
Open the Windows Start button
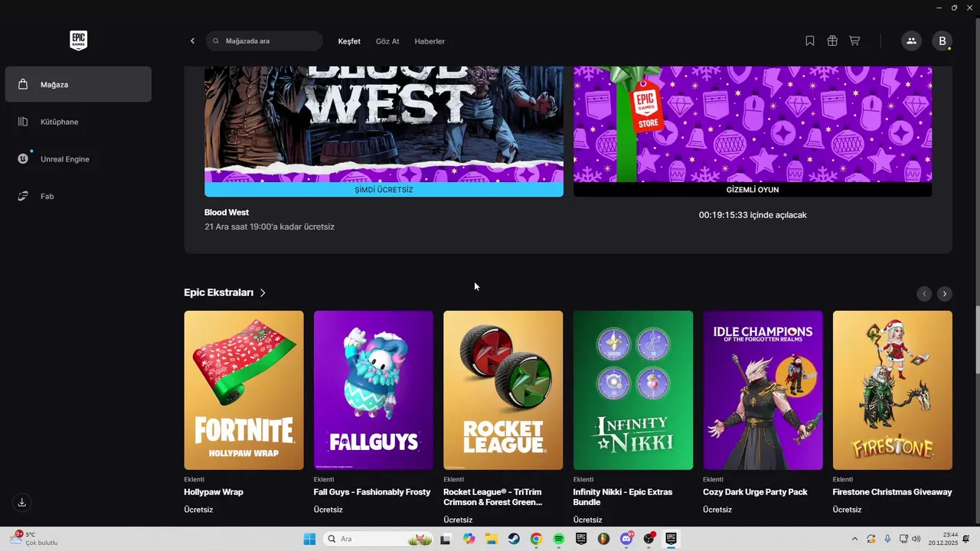(x=309, y=539)
